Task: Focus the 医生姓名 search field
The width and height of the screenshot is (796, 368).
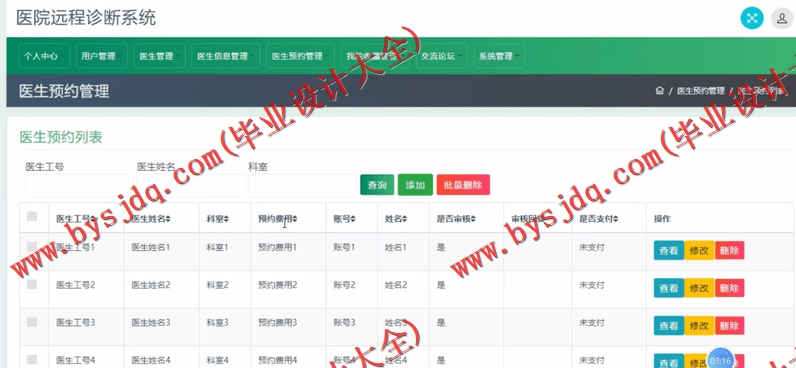Action: pos(191,185)
